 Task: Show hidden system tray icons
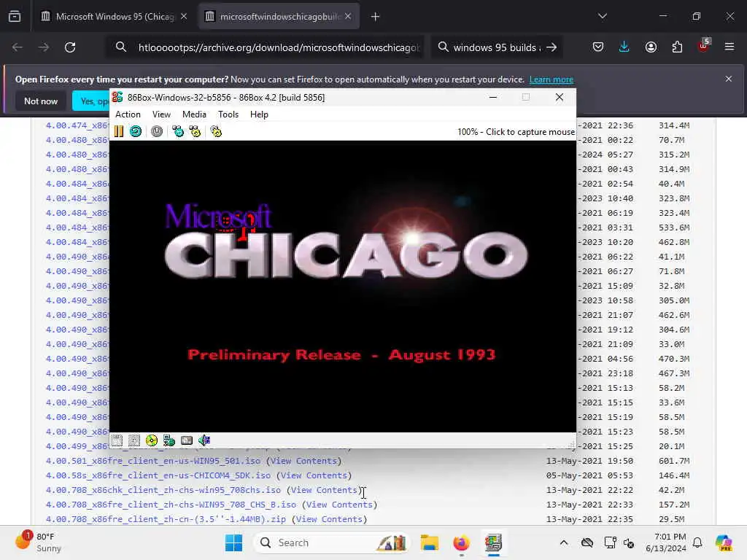coord(564,542)
